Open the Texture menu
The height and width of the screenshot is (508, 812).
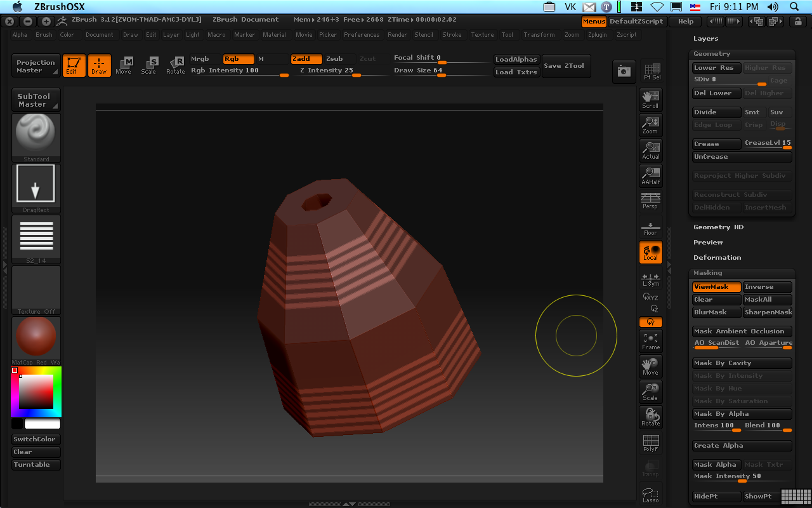pos(482,35)
